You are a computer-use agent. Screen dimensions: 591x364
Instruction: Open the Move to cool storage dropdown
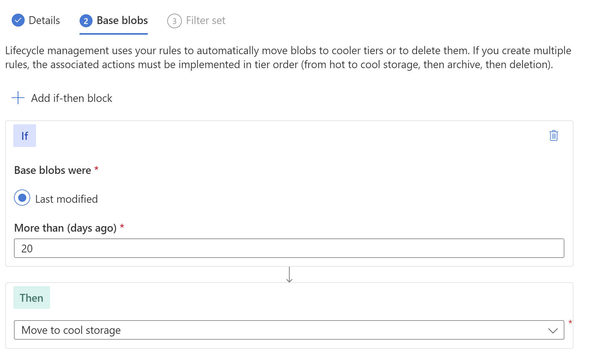pyautogui.click(x=289, y=330)
